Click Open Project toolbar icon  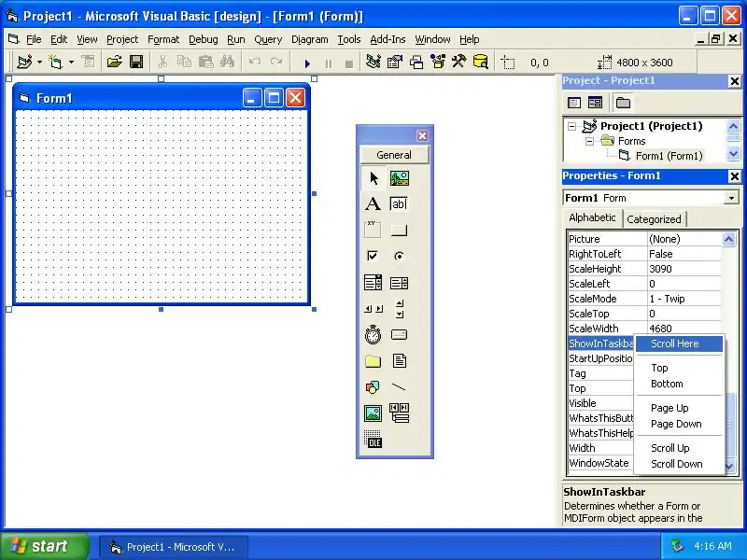[115, 62]
